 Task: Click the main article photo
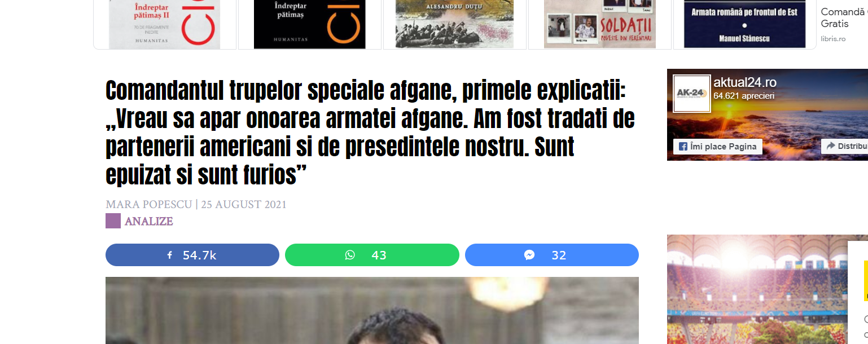[372, 310]
